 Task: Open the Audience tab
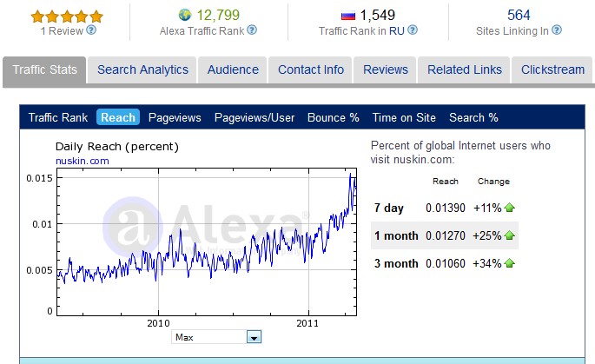coord(233,69)
